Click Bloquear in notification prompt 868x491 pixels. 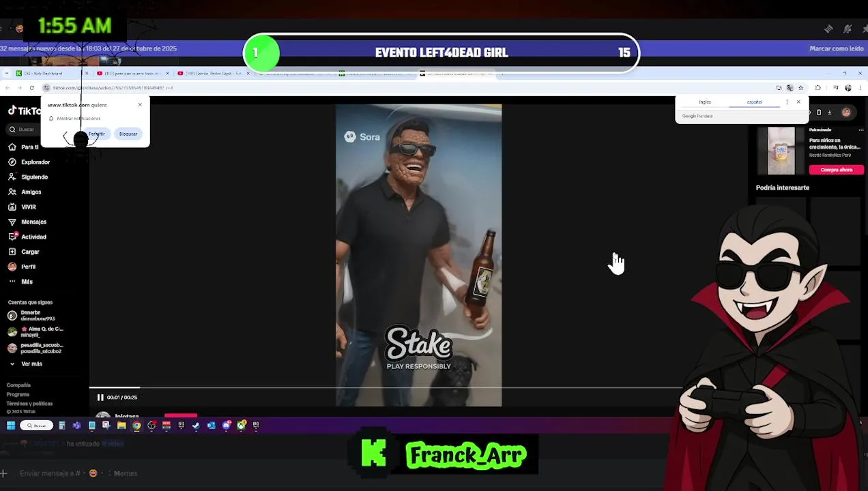(x=128, y=134)
